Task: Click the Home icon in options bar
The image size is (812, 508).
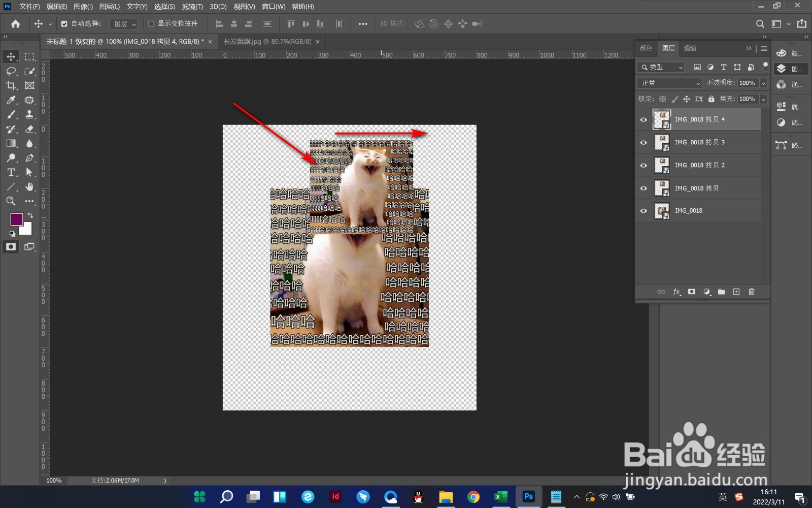Action: pyautogui.click(x=16, y=24)
